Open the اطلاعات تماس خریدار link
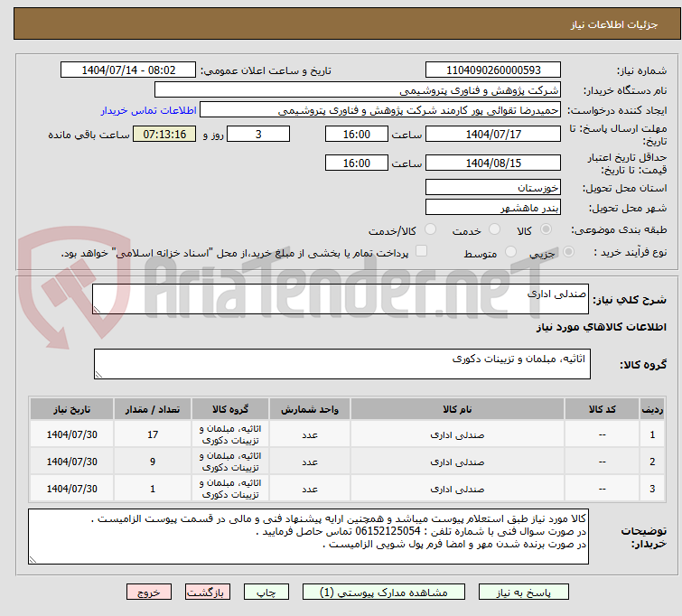 [149, 110]
